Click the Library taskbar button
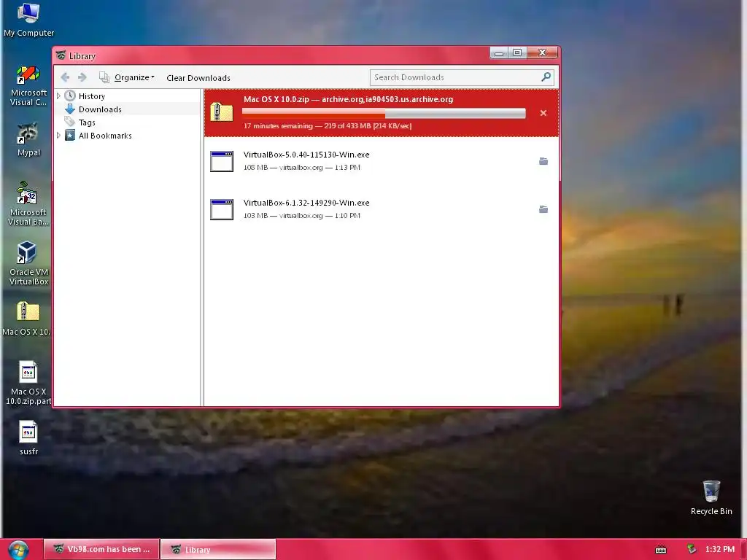The width and height of the screenshot is (747, 560). pyautogui.click(x=218, y=549)
